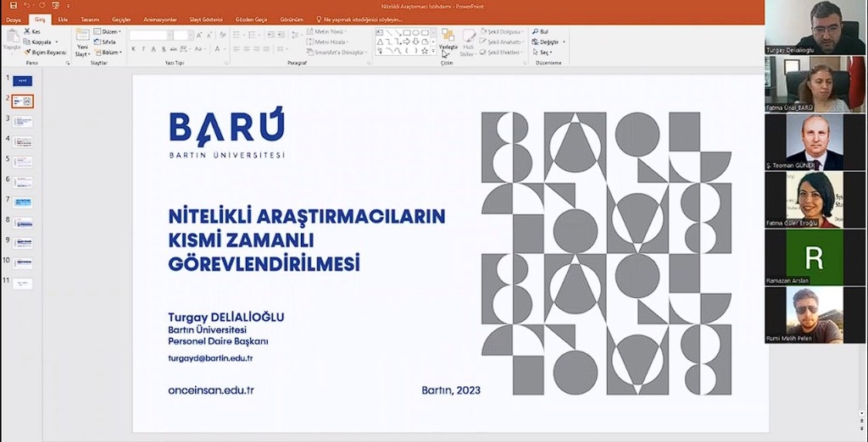This screenshot has height=442, width=868.
Task: Decrease list indent level icon
Action: coord(271,35)
